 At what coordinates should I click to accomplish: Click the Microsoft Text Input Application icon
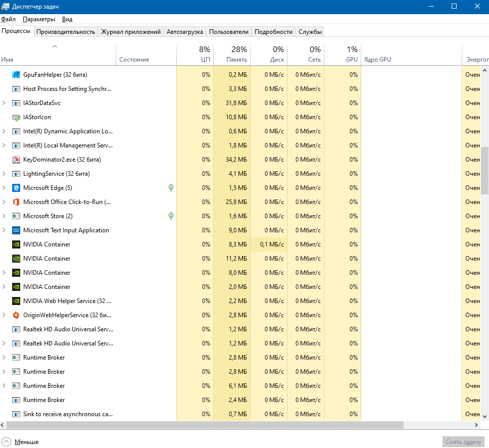pos(16,230)
